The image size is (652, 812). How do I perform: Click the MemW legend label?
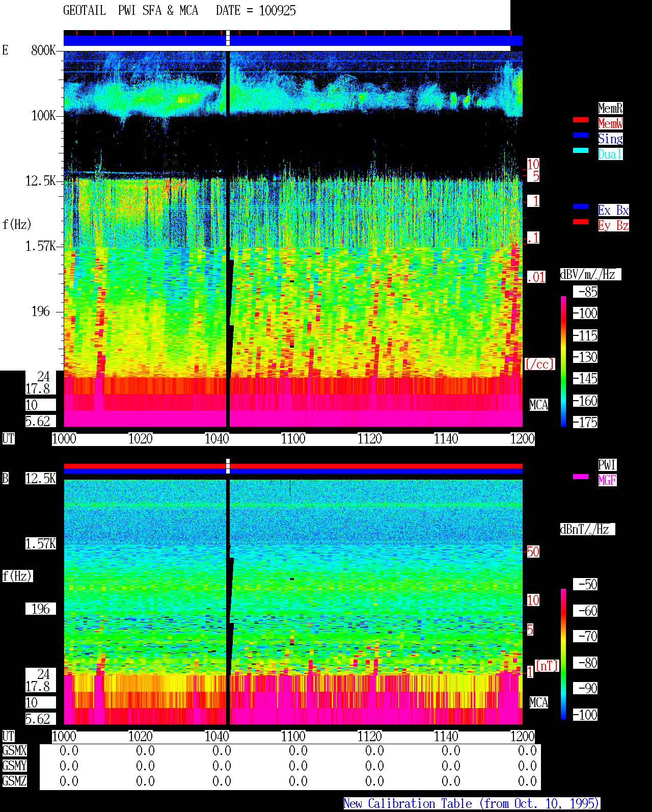coord(610,123)
